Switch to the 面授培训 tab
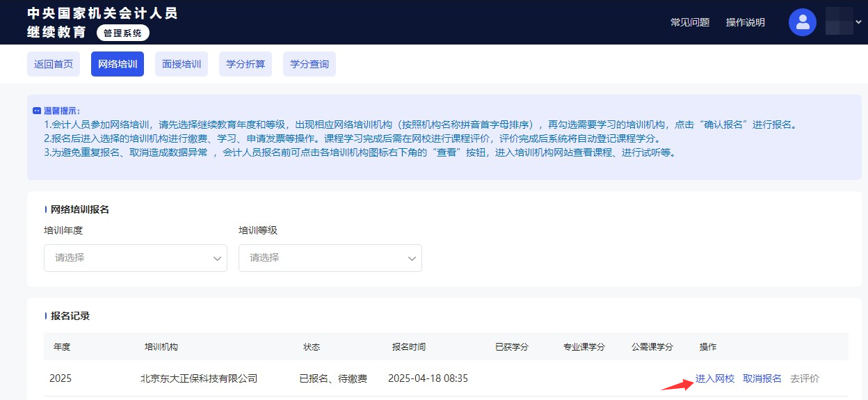The height and width of the screenshot is (400, 868). 182,64
